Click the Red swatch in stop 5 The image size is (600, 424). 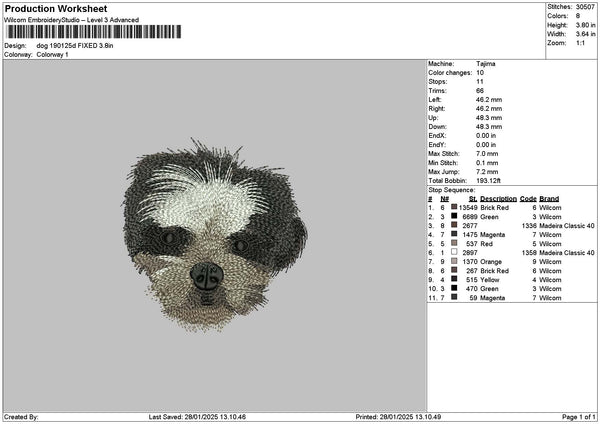coord(455,243)
